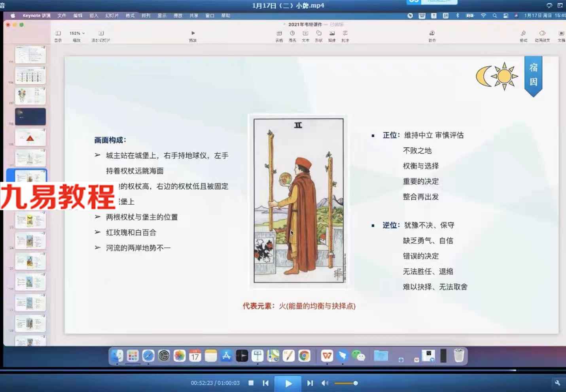Open the 幻灯片 menu in menu bar
This screenshot has height=392, width=566.
click(x=112, y=16)
